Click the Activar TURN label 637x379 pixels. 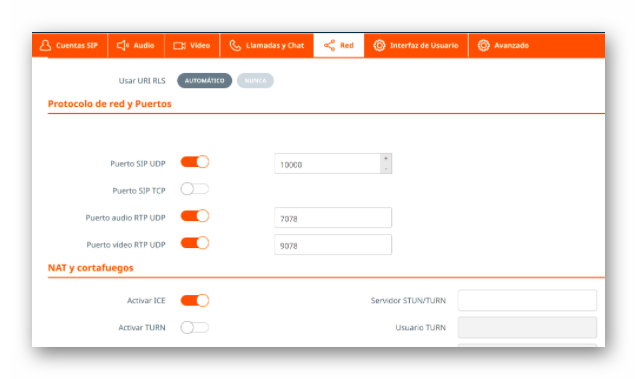pos(142,327)
